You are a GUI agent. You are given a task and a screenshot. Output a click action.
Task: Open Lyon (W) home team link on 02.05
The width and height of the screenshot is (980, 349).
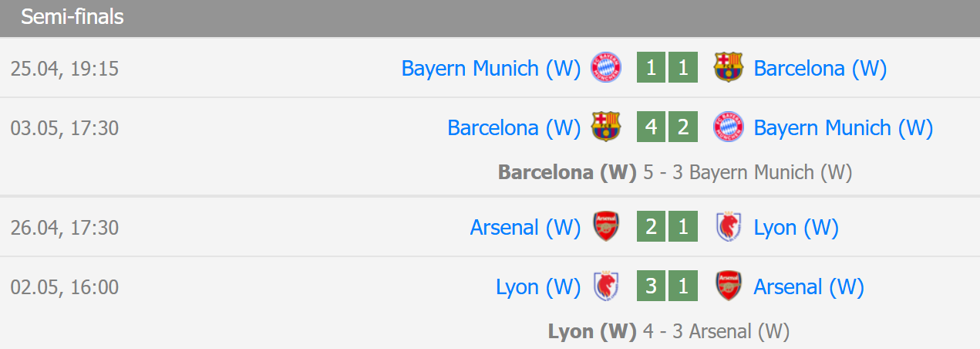coord(538,286)
